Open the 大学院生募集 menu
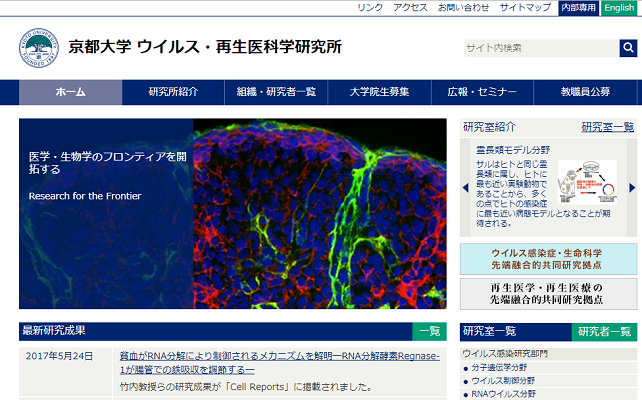Screen dimensions: 642x400 [380, 92]
